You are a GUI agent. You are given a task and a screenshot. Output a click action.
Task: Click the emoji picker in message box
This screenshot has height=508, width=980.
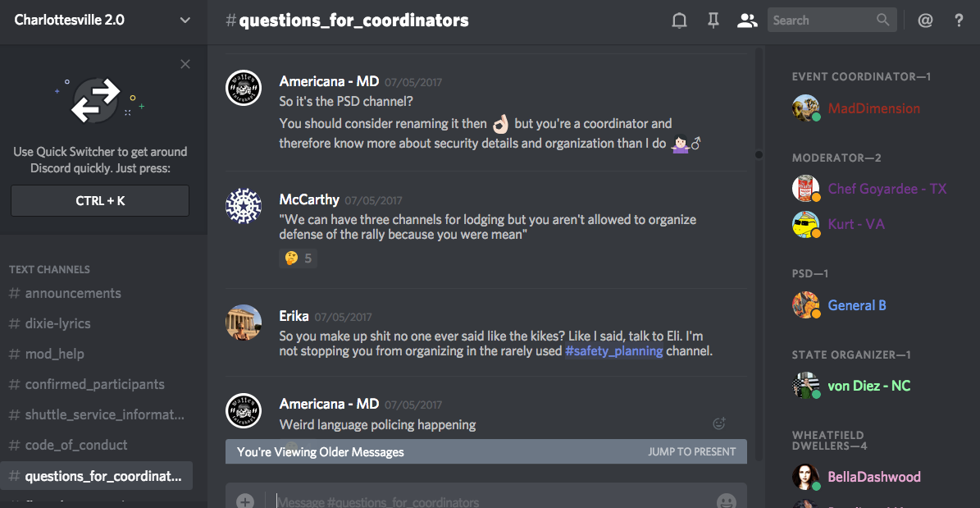point(726,501)
